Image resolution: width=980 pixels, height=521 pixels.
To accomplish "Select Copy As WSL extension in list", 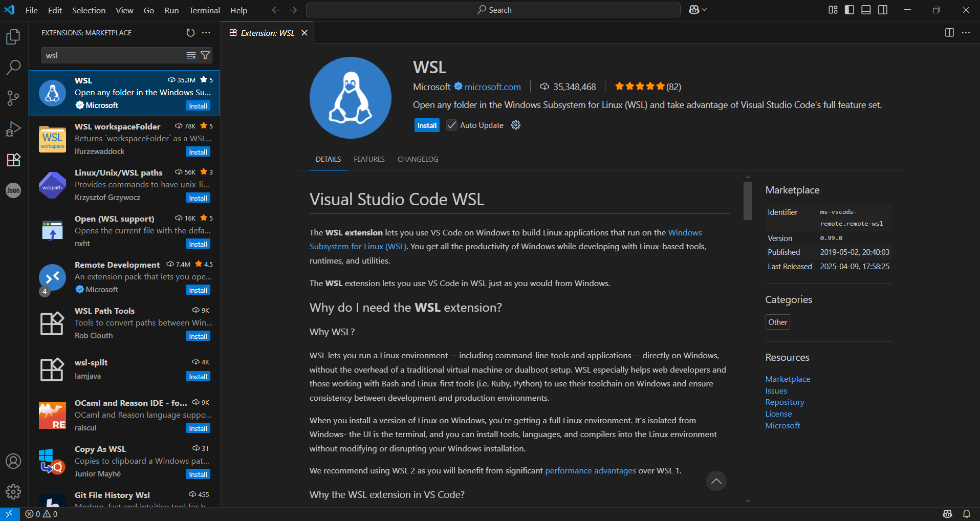I will [124, 462].
